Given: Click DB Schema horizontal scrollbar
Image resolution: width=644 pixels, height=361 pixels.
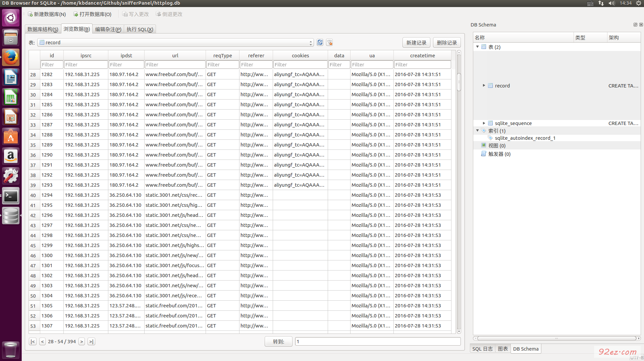Looking at the screenshot, I should tap(557, 338).
